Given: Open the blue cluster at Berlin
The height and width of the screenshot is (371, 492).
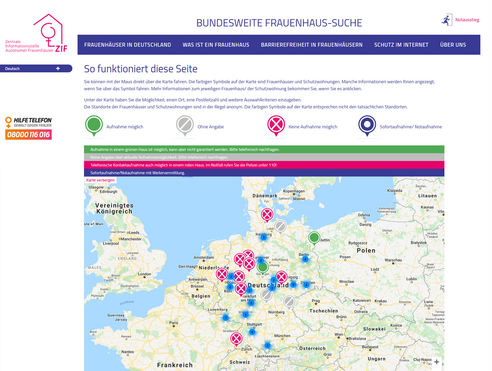Looking at the screenshot, I should click(305, 259).
